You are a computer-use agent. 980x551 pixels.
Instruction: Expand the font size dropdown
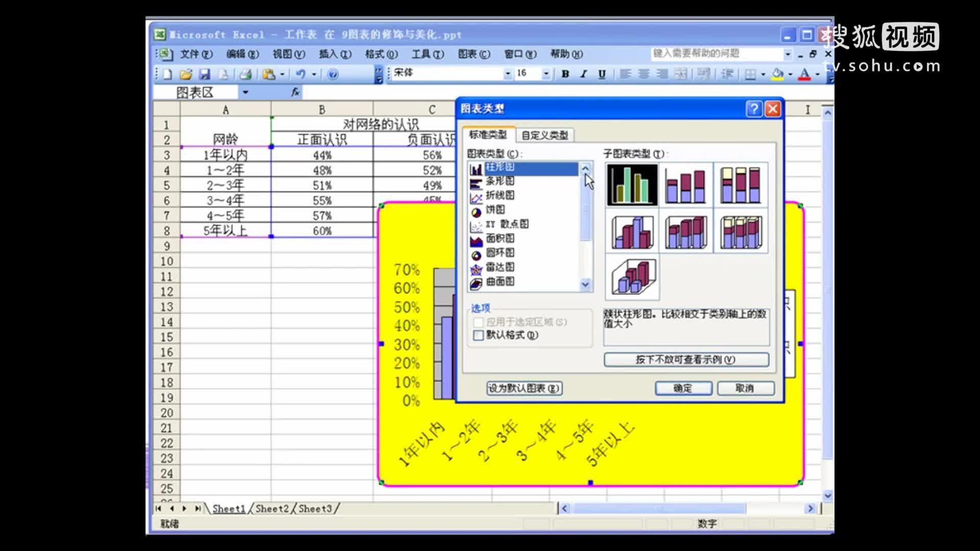546,74
